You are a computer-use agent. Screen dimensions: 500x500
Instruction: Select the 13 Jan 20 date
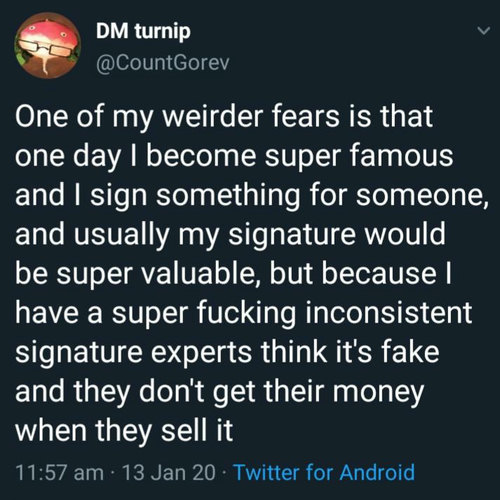169,473
